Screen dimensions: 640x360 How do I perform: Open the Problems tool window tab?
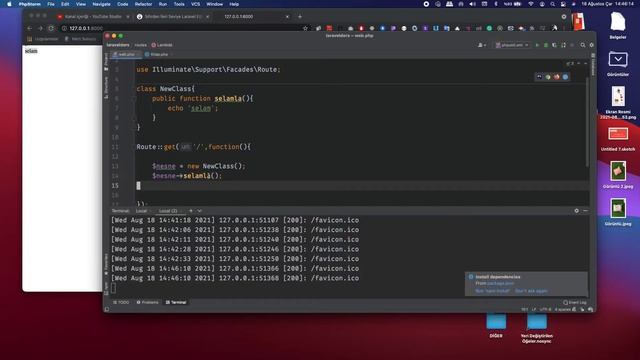[x=147, y=302]
